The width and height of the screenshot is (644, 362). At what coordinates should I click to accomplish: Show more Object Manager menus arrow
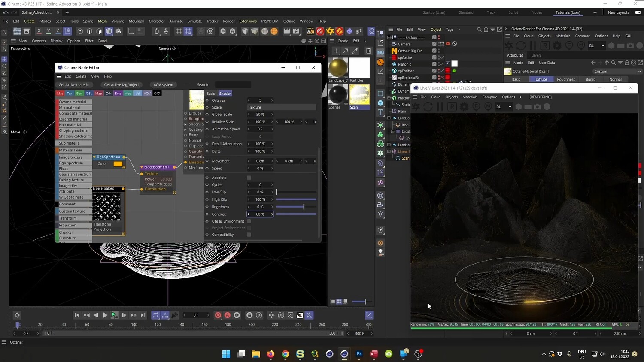(459, 30)
